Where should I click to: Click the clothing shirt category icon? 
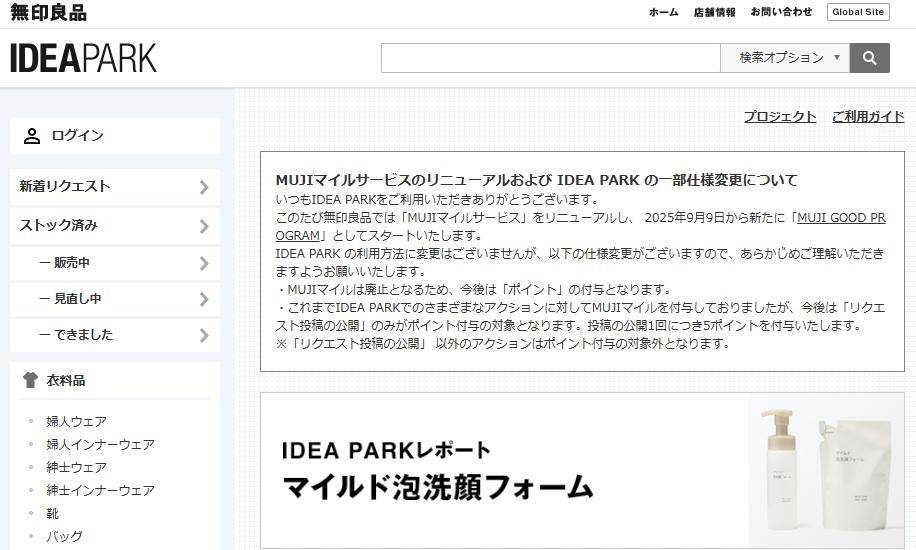tap(30, 380)
